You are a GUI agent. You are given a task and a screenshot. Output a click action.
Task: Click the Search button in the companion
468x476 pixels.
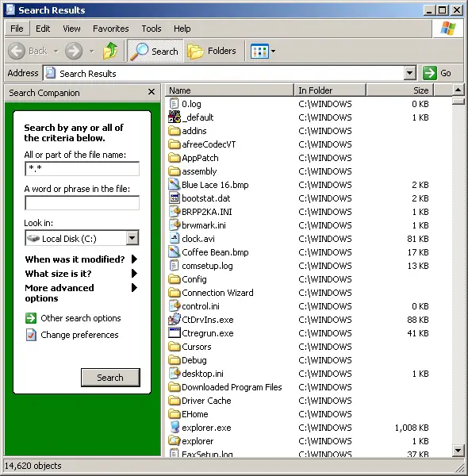click(x=110, y=378)
